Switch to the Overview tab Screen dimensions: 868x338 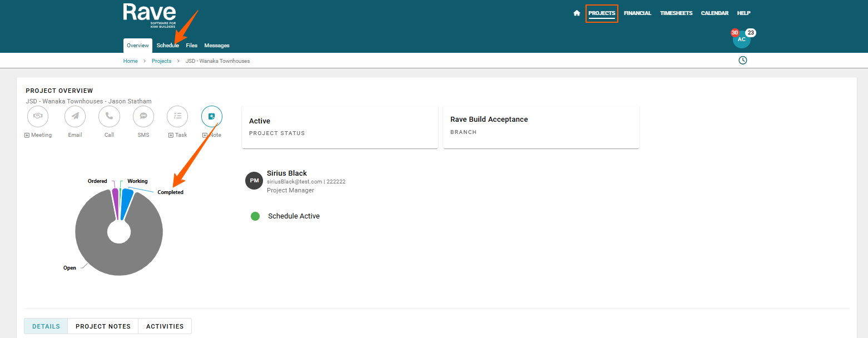click(x=137, y=46)
